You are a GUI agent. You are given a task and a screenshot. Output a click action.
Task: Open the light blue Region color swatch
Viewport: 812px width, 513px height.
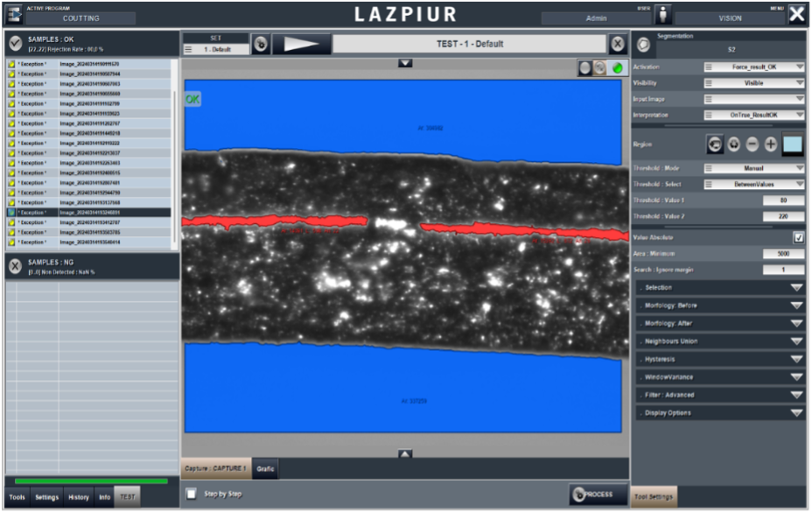click(793, 144)
